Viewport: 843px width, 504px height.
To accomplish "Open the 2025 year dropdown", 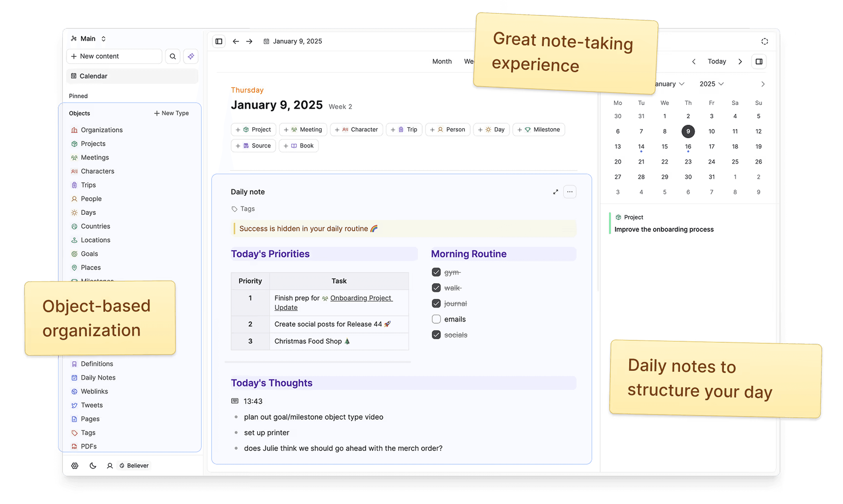I will (711, 84).
